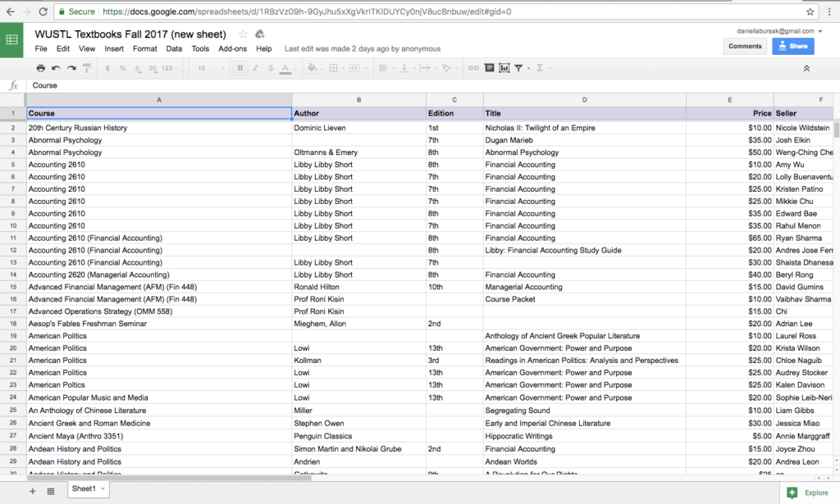This screenshot has height=504, width=840.
Task: Open the insert chart tool
Action: [504, 67]
